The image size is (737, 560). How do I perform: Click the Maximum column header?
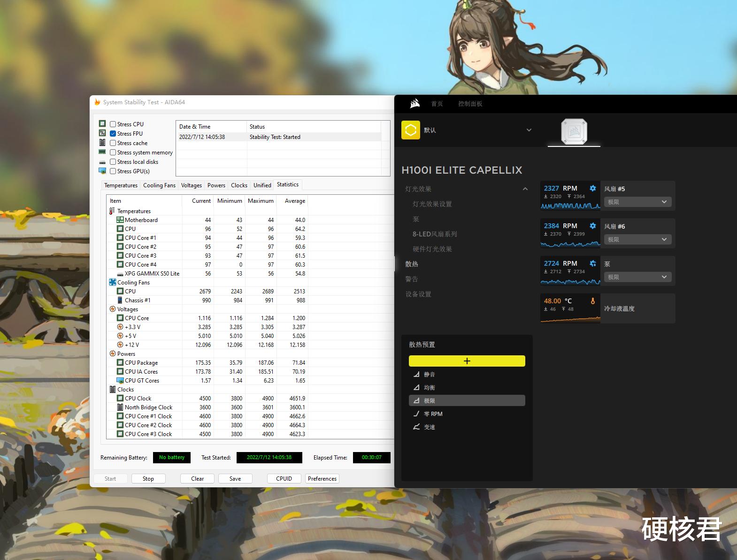(261, 201)
